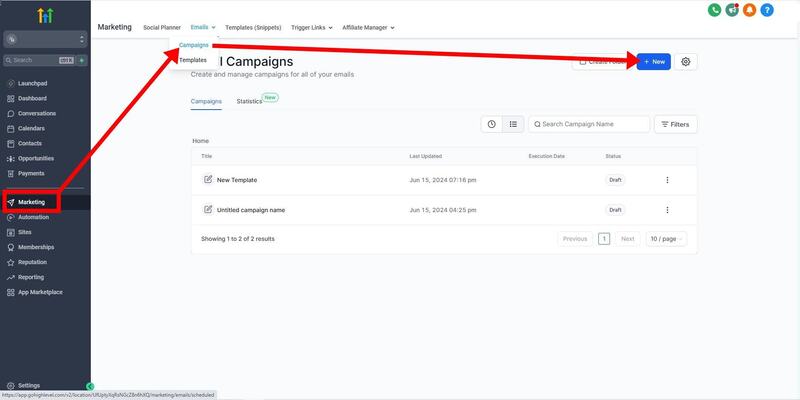The height and width of the screenshot is (400, 800).
Task: Select Campaigns in the Emails dropdown
Action: [194, 45]
